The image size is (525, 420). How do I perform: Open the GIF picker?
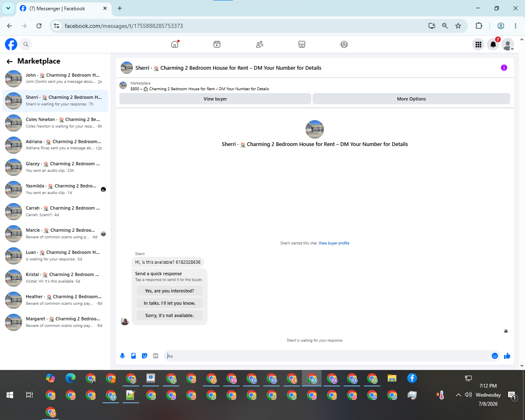(155, 356)
